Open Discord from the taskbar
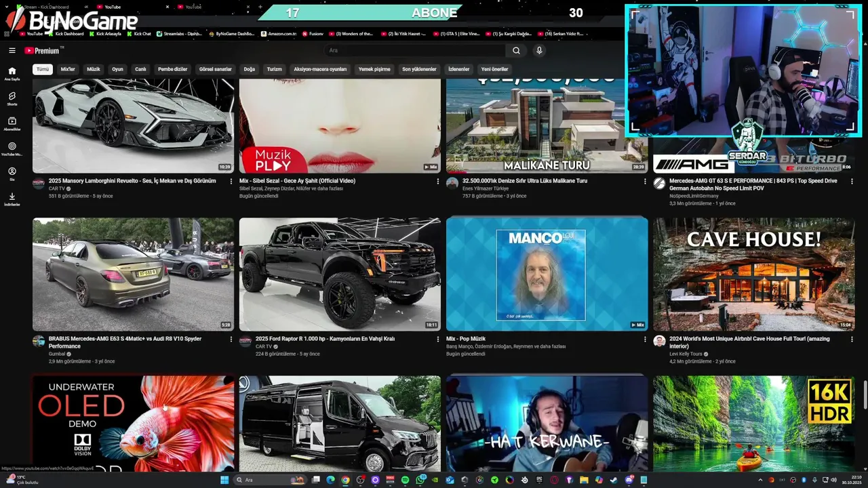The width and height of the screenshot is (868, 488). [629, 480]
